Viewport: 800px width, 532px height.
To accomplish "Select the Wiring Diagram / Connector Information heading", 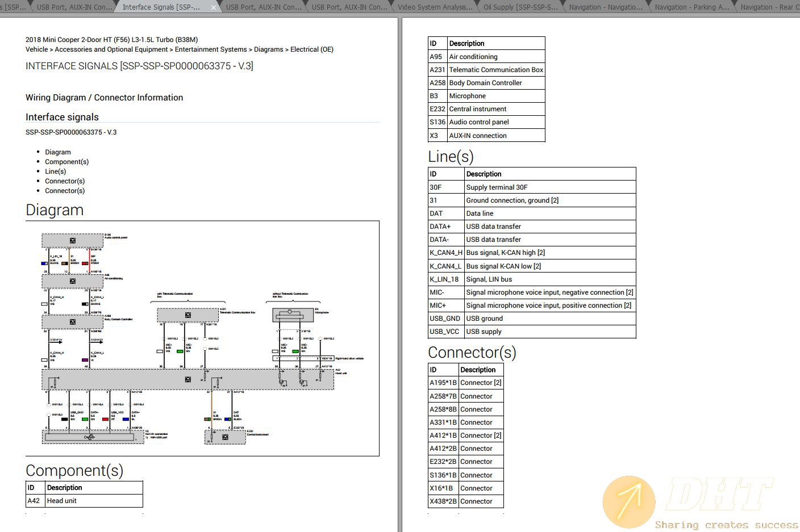I will [x=105, y=98].
